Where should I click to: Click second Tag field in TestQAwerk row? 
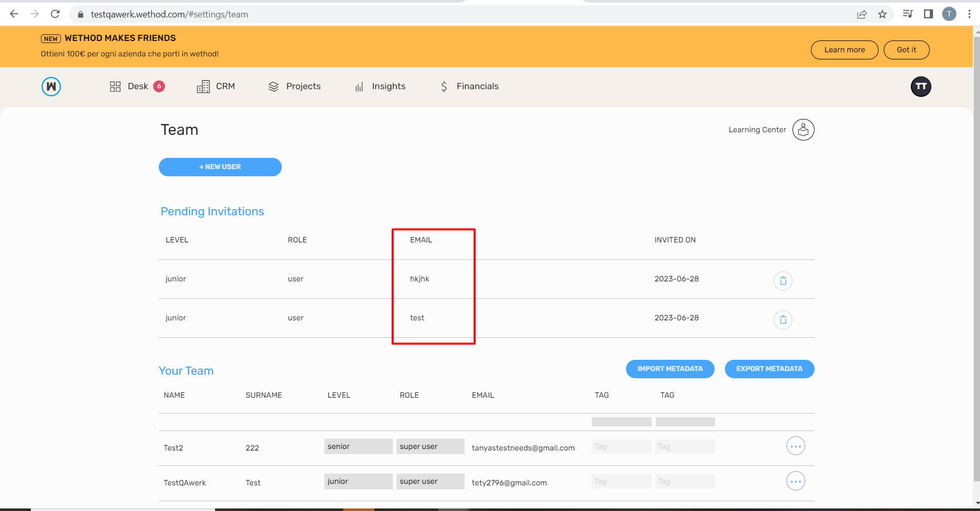coord(685,481)
